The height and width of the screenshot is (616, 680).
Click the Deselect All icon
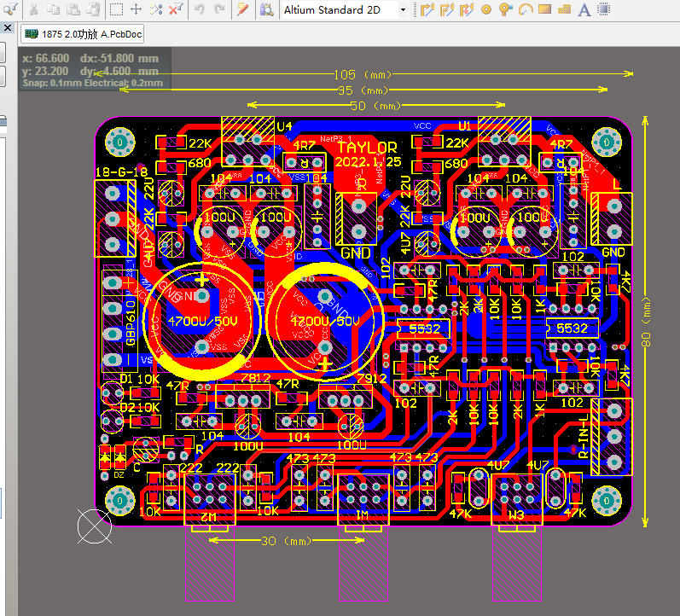tap(156, 9)
